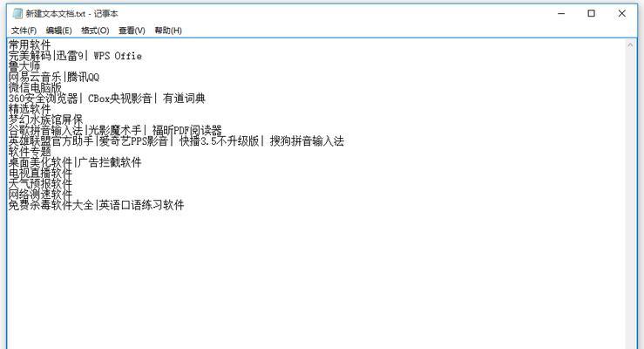Close the Notepad window
Image resolution: width=644 pixels, height=349 pixels.
pyautogui.click(x=622, y=14)
